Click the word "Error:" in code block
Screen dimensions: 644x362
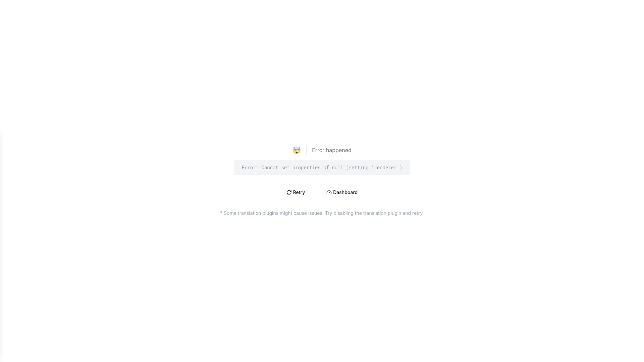[250, 168]
